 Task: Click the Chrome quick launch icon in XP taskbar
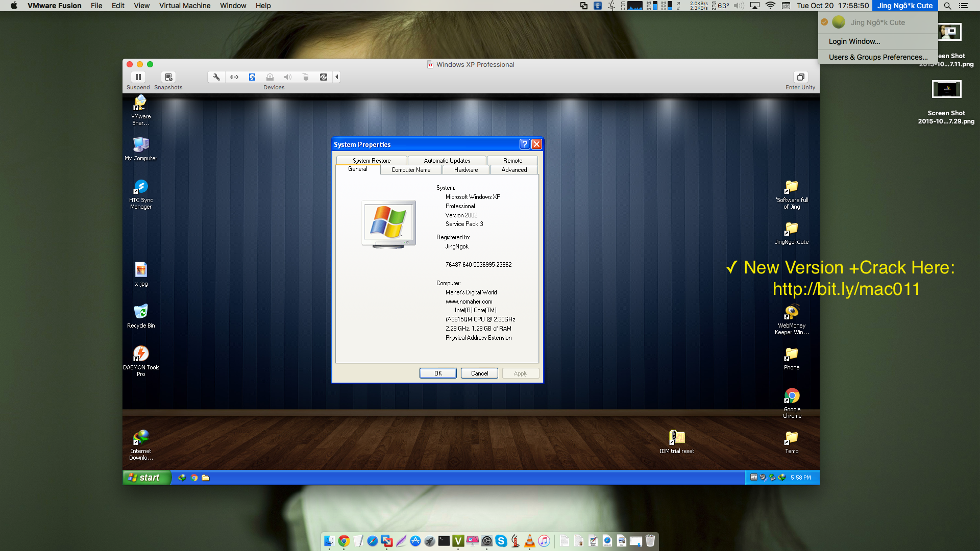point(194,478)
